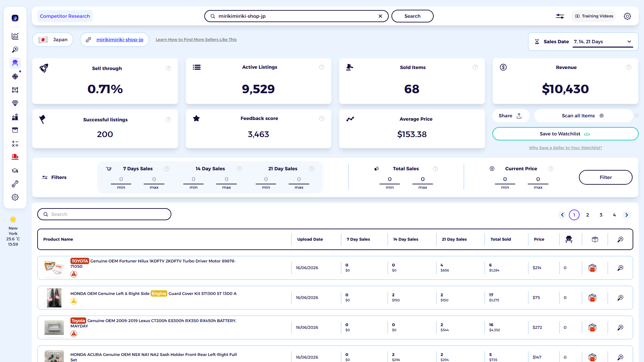The height and width of the screenshot is (362, 644).
Task: Click the weather widget showing New York
Action: coord(13,232)
